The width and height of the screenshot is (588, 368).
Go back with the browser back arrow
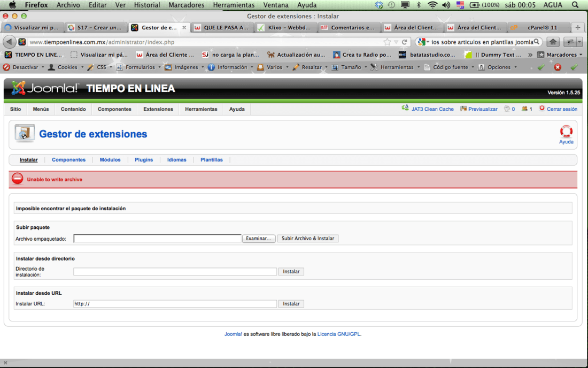(x=10, y=42)
